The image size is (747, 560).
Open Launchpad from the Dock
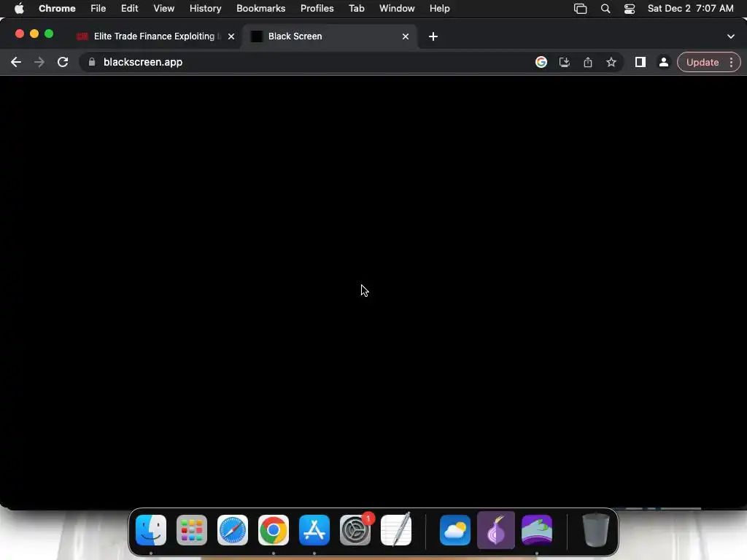192,530
